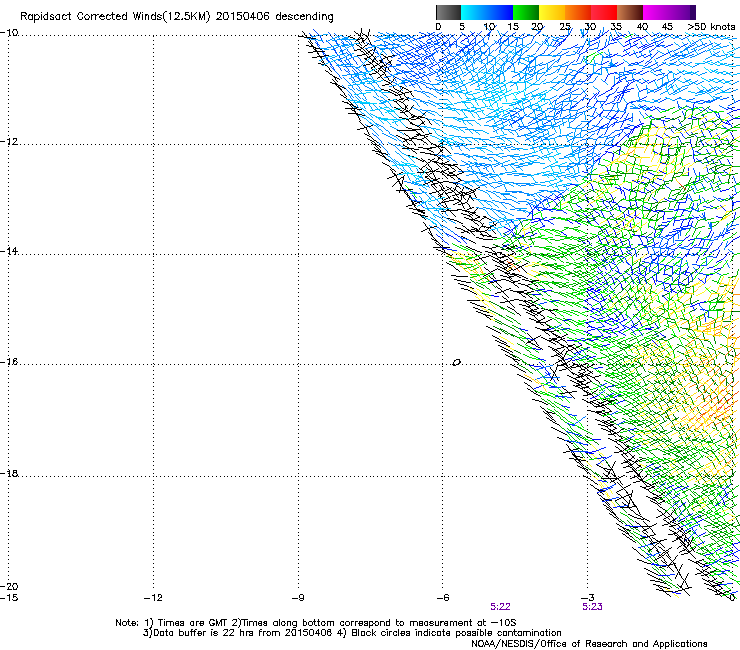Click the dark purple >50 knots swatch
This screenshot has width=740, height=650.
point(692,12)
